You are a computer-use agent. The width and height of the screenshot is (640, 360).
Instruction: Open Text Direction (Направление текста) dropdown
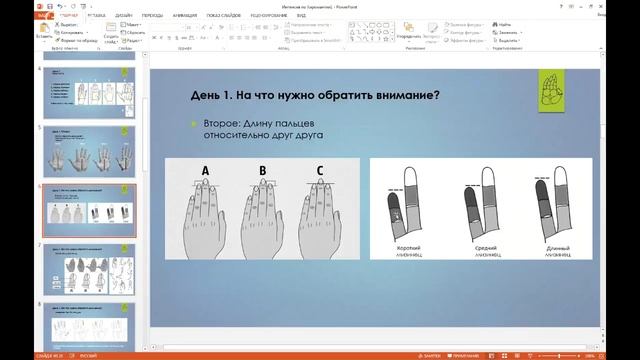coord(308,25)
